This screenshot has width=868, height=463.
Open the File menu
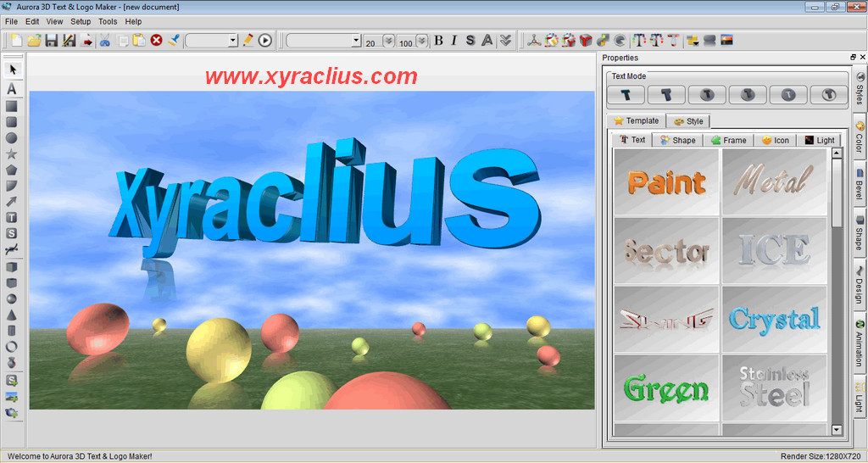click(x=11, y=21)
